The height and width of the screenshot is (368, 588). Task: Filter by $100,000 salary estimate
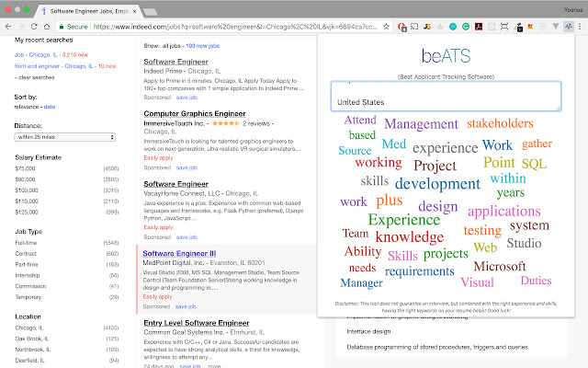pyautogui.click(x=27, y=190)
